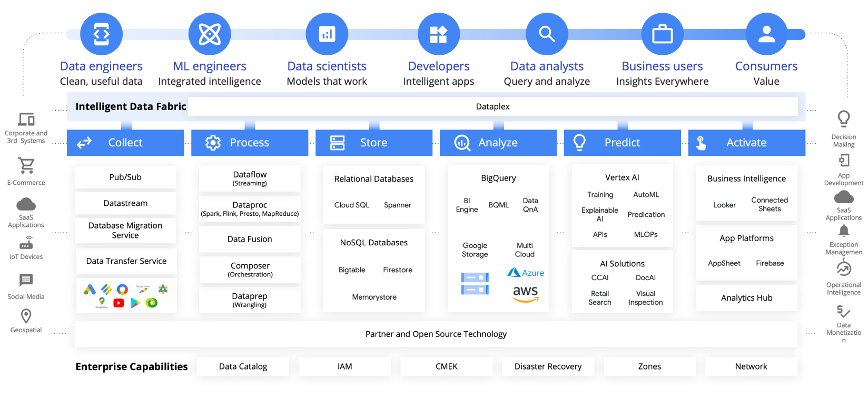This screenshot has height=398, width=868.
Task: Click the BigQuery heading
Action: click(498, 178)
